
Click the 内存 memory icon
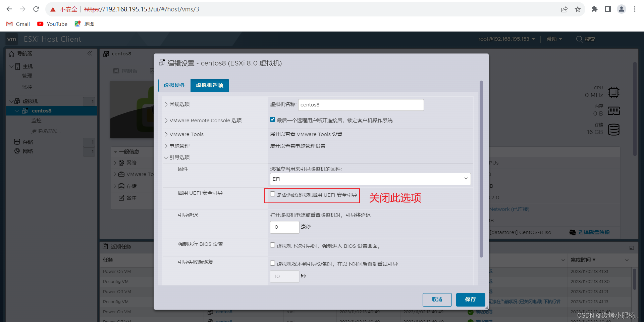pos(613,111)
